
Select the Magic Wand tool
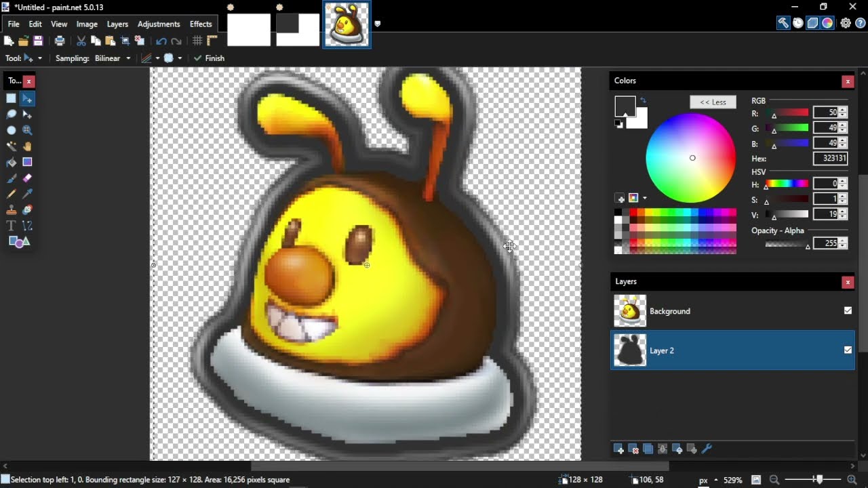click(12, 146)
